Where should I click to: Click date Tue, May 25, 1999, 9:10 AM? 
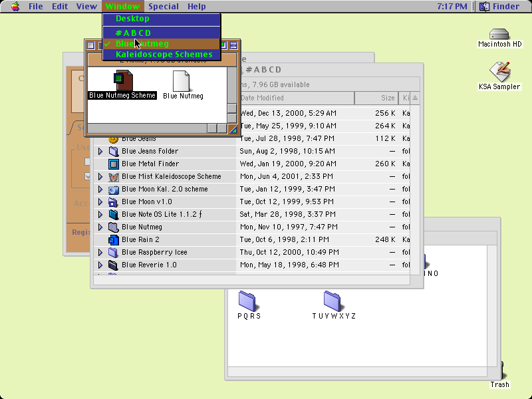coord(288,126)
